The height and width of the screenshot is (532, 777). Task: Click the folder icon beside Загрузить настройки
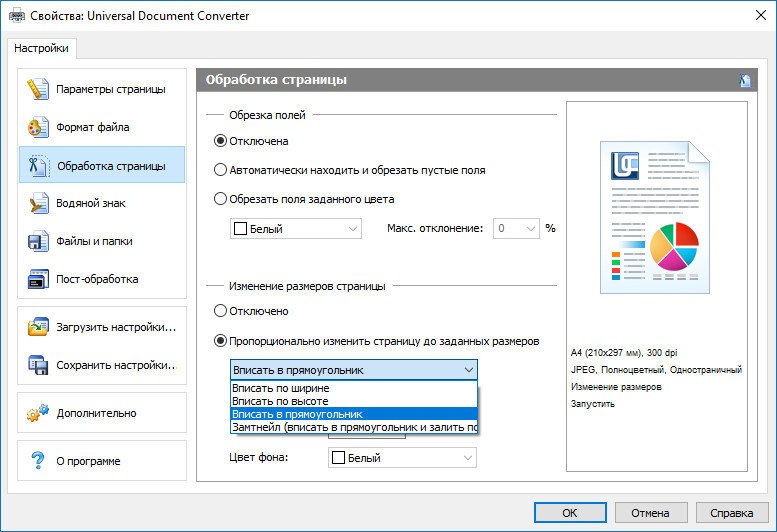38,327
